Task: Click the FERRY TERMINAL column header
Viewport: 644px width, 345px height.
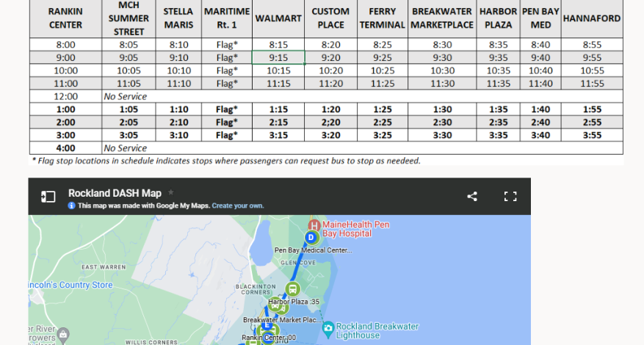Action: [382, 18]
